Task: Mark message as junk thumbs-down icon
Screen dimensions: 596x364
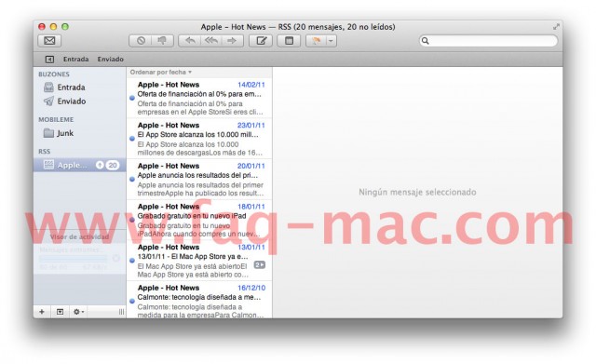Action: (x=162, y=41)
